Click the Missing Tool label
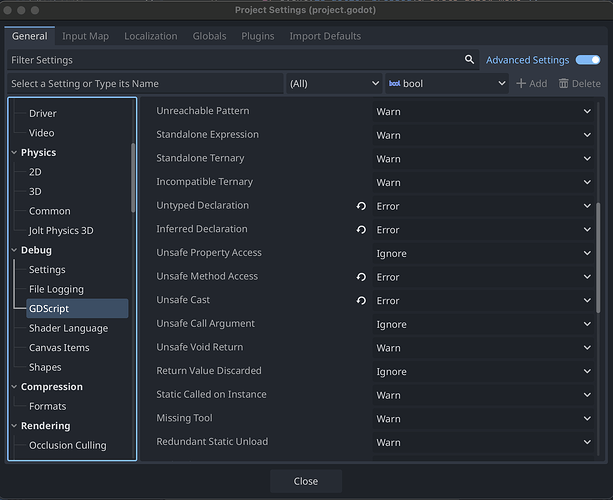 (185, 418)
